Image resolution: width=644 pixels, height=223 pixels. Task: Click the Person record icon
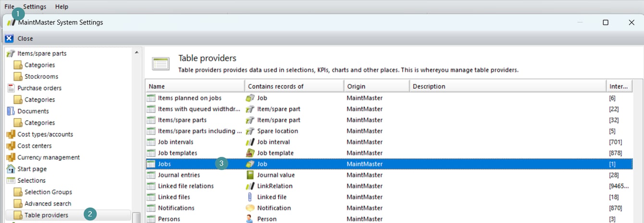(250, 219)
